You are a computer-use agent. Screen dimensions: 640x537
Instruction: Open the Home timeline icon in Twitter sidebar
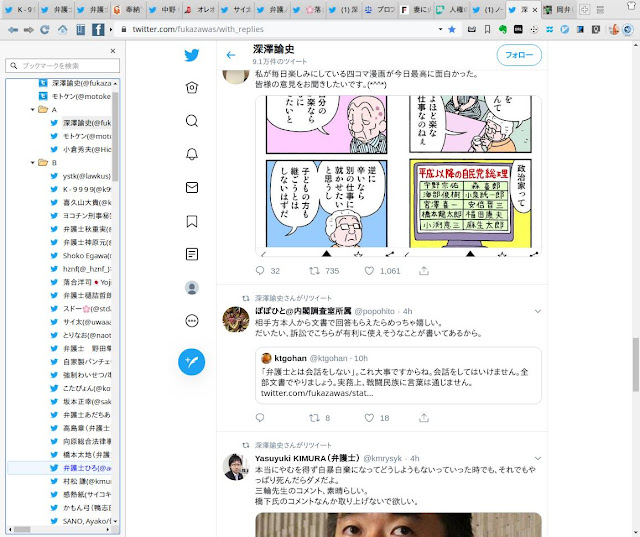pyautogui.click(x=191, y=87)
